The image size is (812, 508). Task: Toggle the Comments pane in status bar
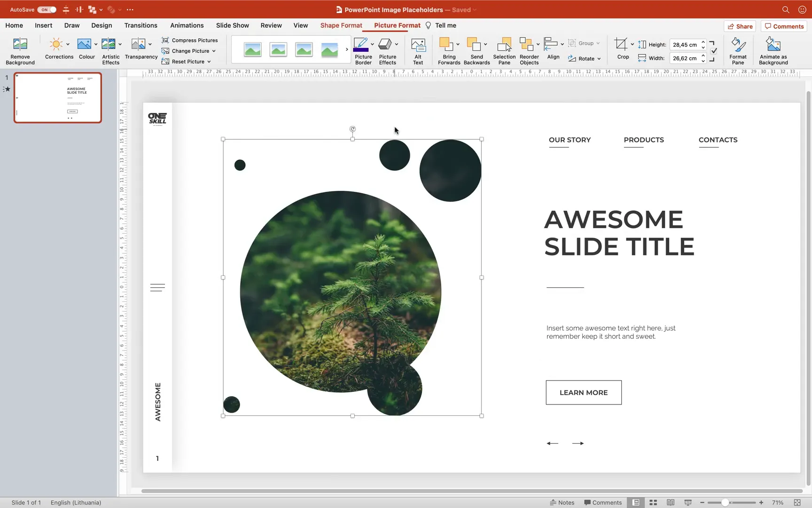click(x=603, y=502)
